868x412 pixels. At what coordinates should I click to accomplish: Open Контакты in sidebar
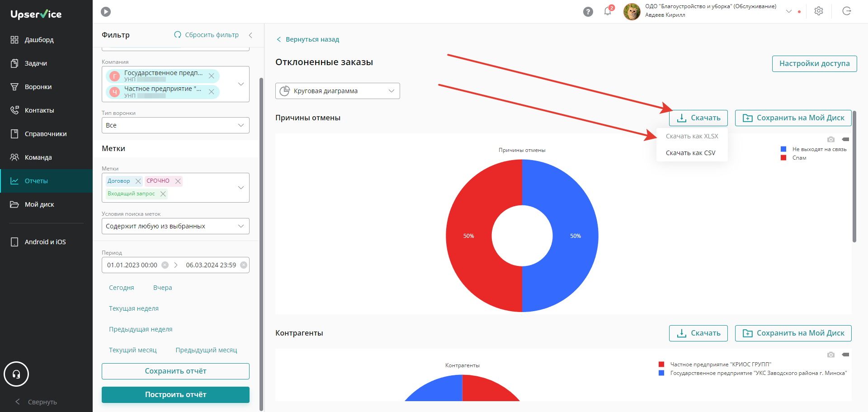point(46,110)
